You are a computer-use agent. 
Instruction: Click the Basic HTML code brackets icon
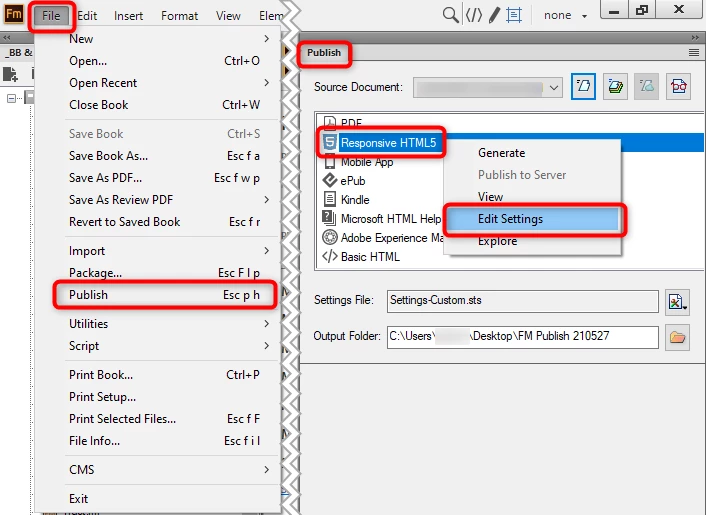(x=330, y=256)
